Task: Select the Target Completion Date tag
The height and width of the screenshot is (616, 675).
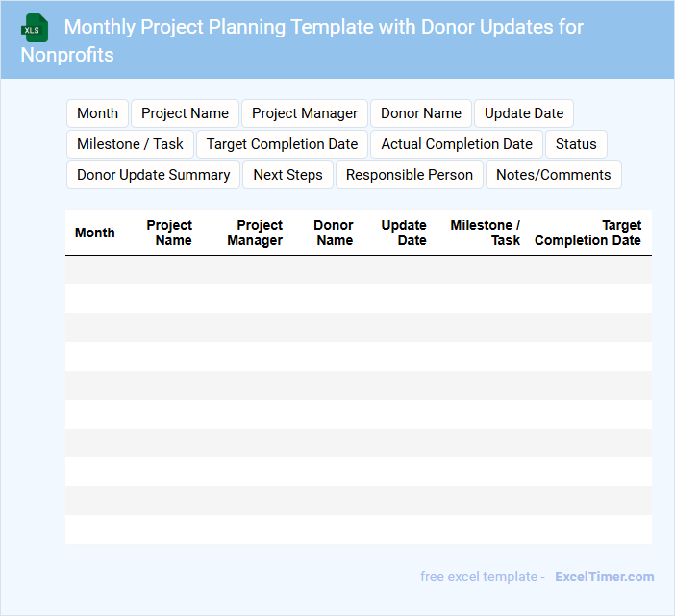Action: click(x=282, y=144)
